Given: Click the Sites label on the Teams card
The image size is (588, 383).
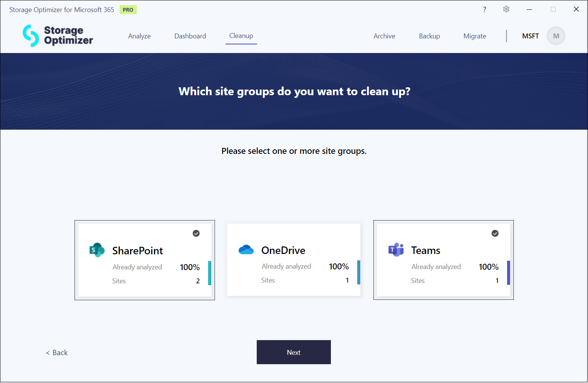Looking at the screenshot, I should [418, 281].
